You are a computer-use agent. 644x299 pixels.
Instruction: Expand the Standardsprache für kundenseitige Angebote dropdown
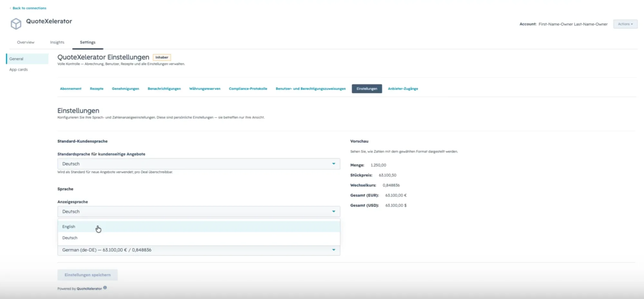pyautogui.click(x=199, y=164)
